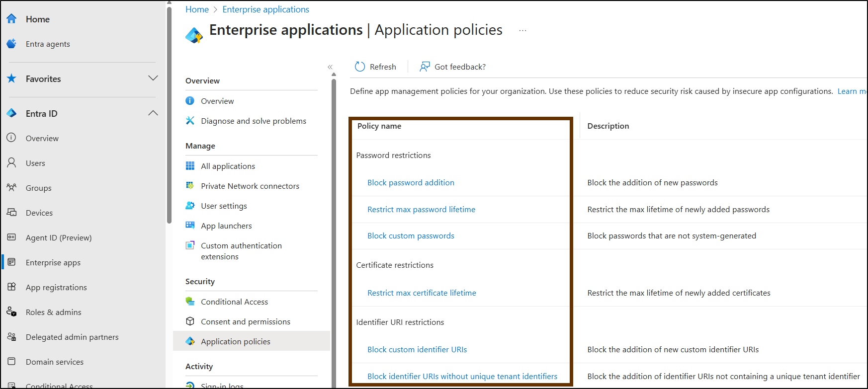Click Home breadcrumb link
This screenshot has width=868, height=389.
pos(197,9)
